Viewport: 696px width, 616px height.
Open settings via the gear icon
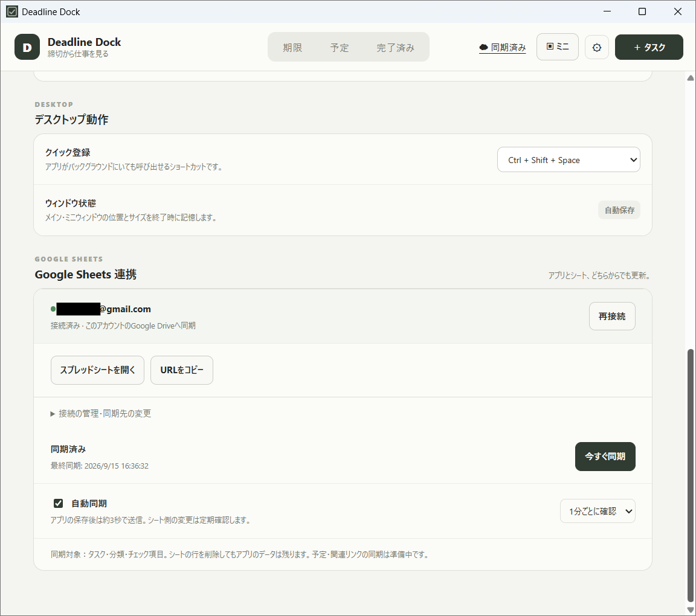point(596,47)
